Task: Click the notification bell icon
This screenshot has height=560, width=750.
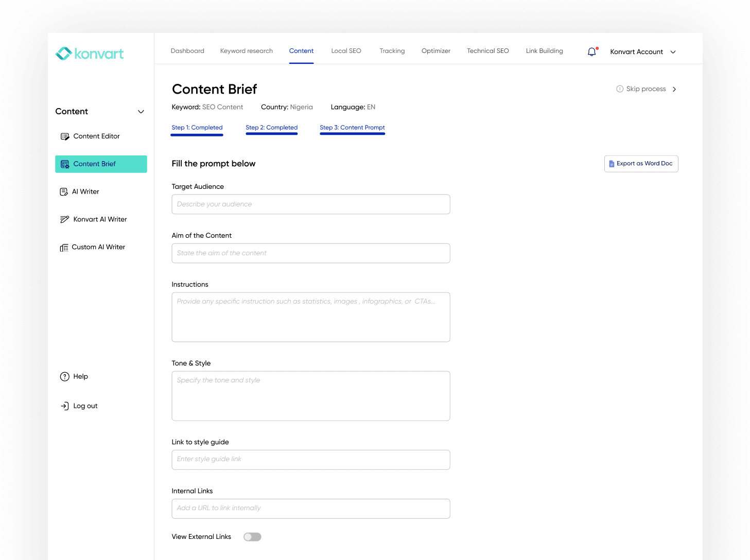Action: 591,51
